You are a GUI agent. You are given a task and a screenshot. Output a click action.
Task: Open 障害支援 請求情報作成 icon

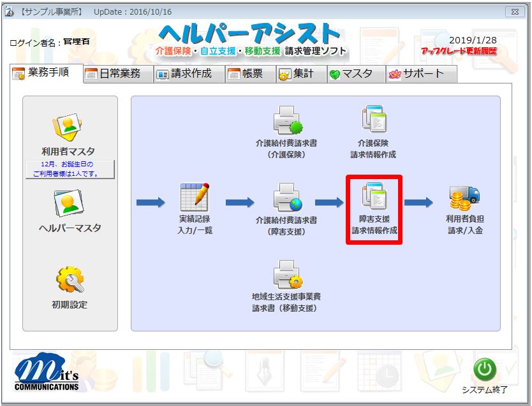[374, 196]
